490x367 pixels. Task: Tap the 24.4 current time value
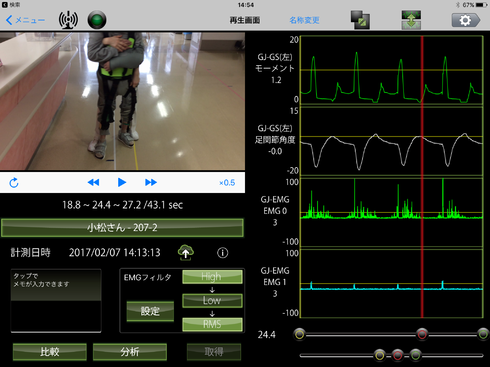(x=267, y=334)
